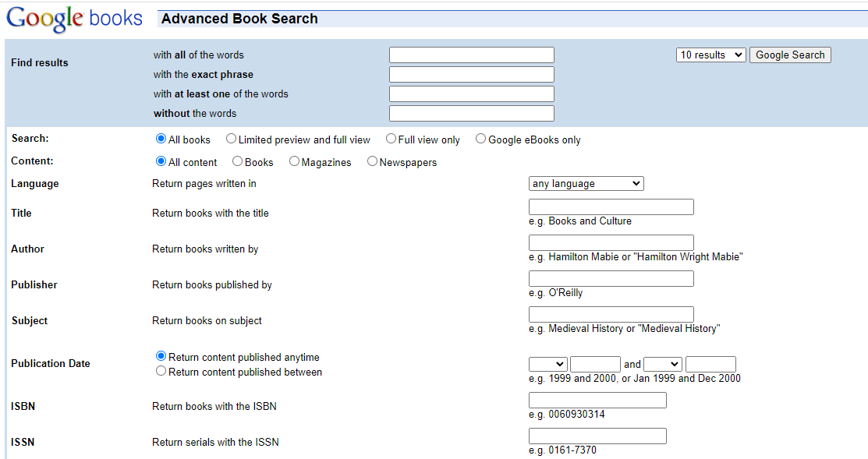
Task: Click the 'Return books published by' text
Action: click(212, 284)
